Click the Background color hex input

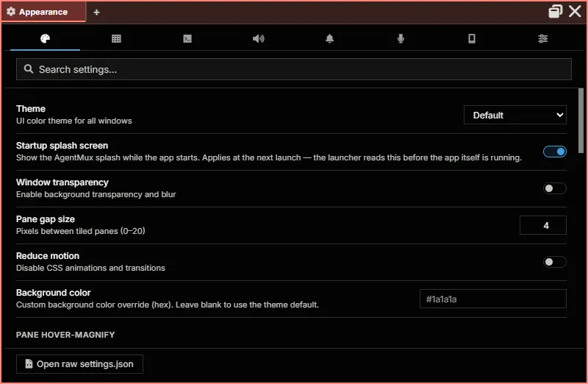[492, 299]
